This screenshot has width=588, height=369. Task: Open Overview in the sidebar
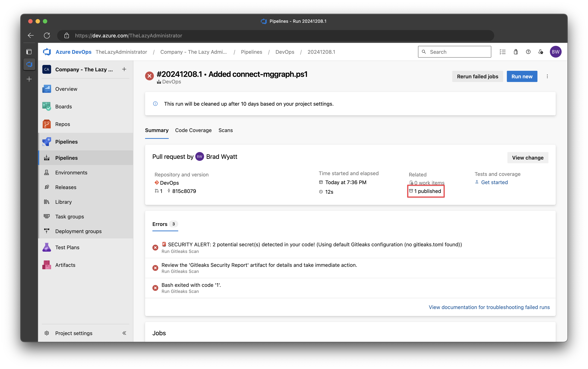pyautogui.click(x=86, y=89)
